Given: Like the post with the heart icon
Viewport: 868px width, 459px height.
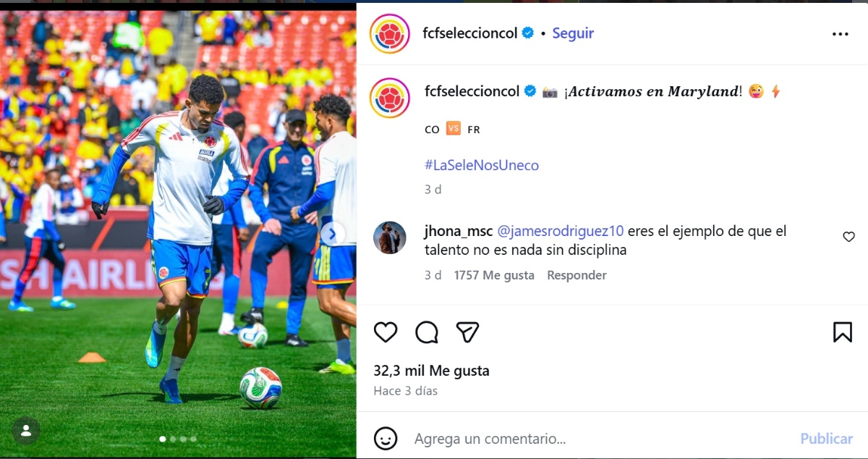Looking at the screenshot, I should [386, 332].
